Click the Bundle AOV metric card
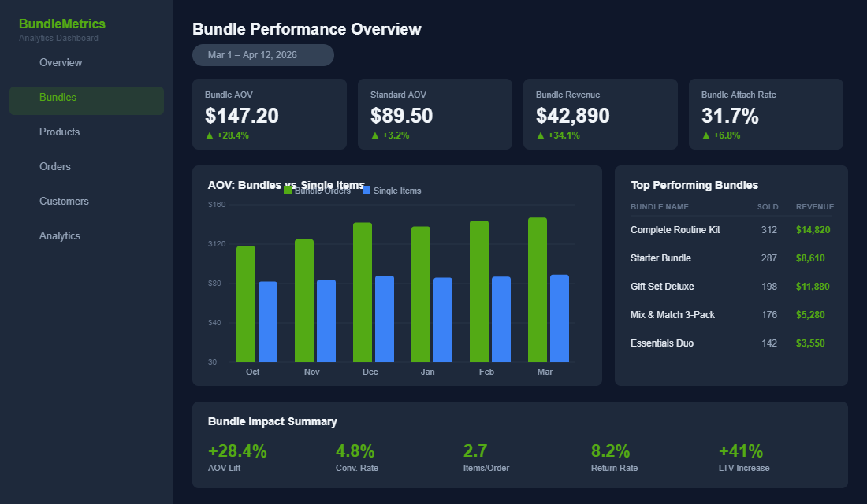The width and height of the screenshot is (867, 504). coord(270,113)
